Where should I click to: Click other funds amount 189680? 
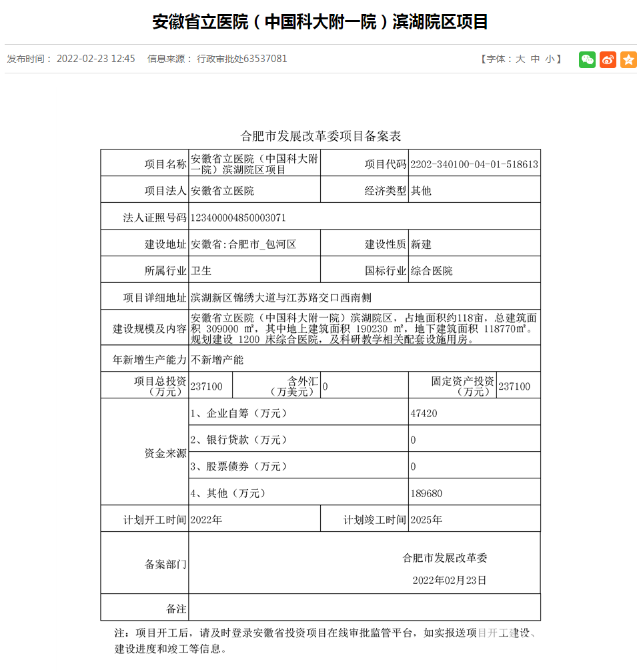pyautogui.click(x=426, y=493)
